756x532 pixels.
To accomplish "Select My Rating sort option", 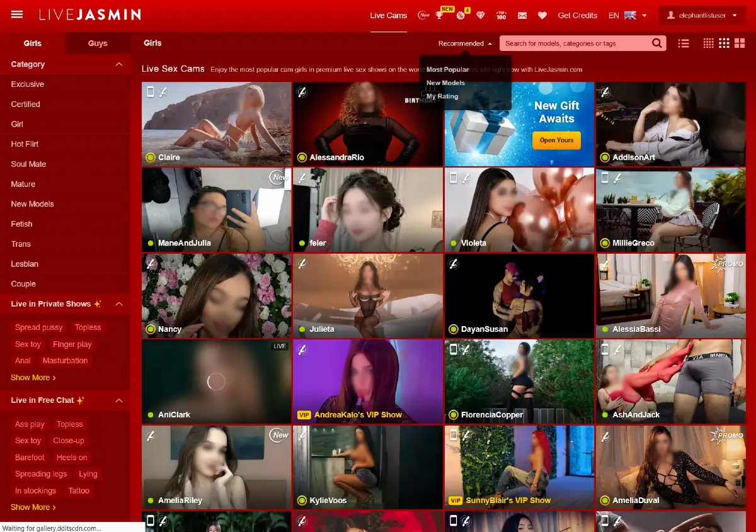I will tap(442, 96).
